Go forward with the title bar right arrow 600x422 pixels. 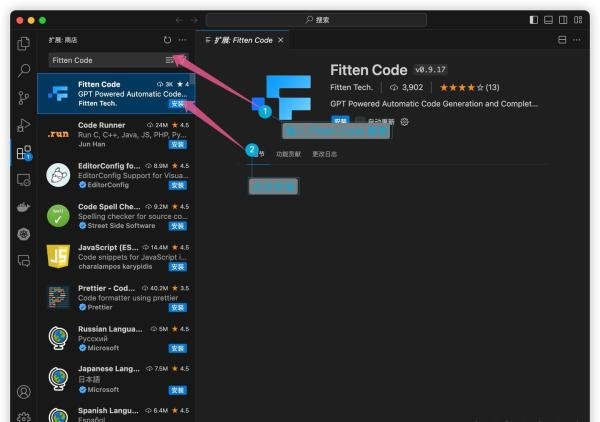coord(194,20)
